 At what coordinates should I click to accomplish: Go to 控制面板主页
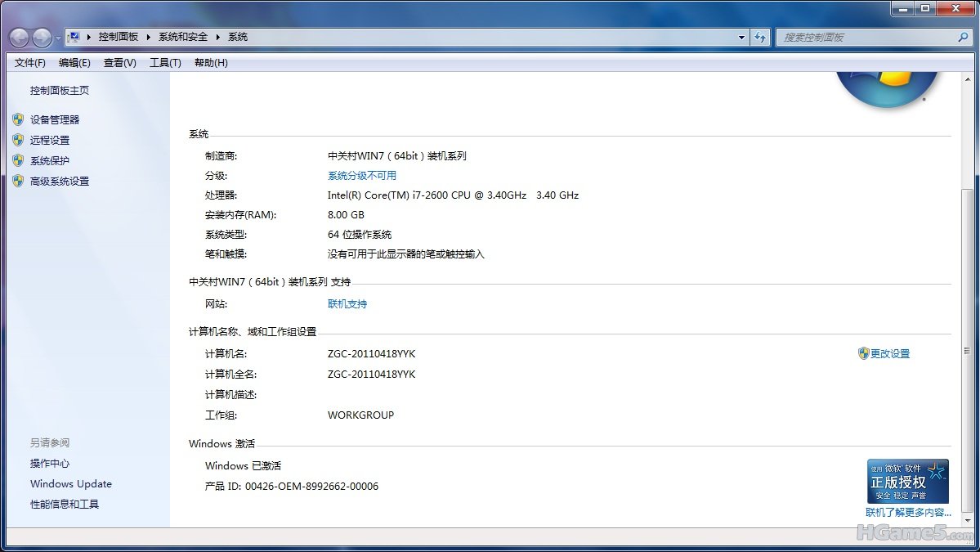tap(60, 91)
